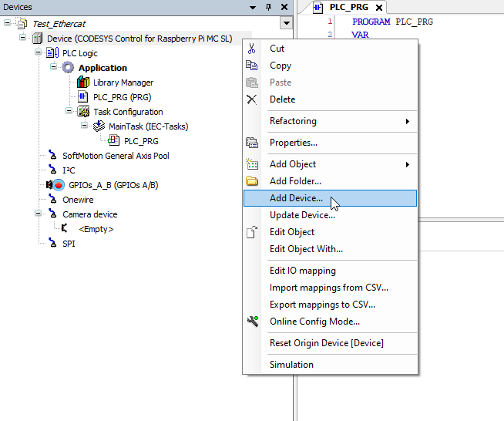Select Add Device... from context menu
The width and height of the screenshot is (504, 421).
(x=330, y=198)
